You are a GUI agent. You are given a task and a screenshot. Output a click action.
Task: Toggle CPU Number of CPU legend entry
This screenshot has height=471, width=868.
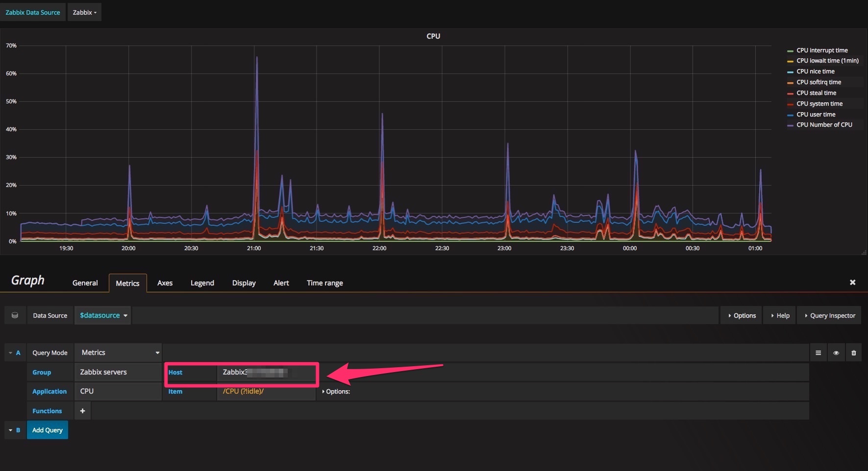824,125
